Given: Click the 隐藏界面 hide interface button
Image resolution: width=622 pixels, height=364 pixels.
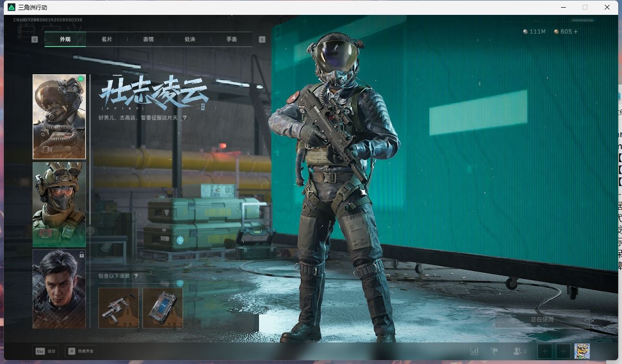Looking at the screenshot, I should pyautogui.click(x=81, y=351).
